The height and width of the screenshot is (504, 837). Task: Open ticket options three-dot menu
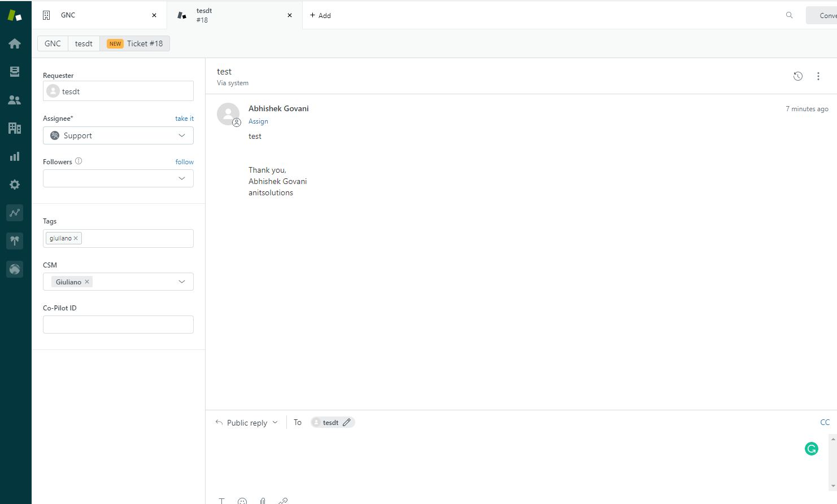coord(818,76)
